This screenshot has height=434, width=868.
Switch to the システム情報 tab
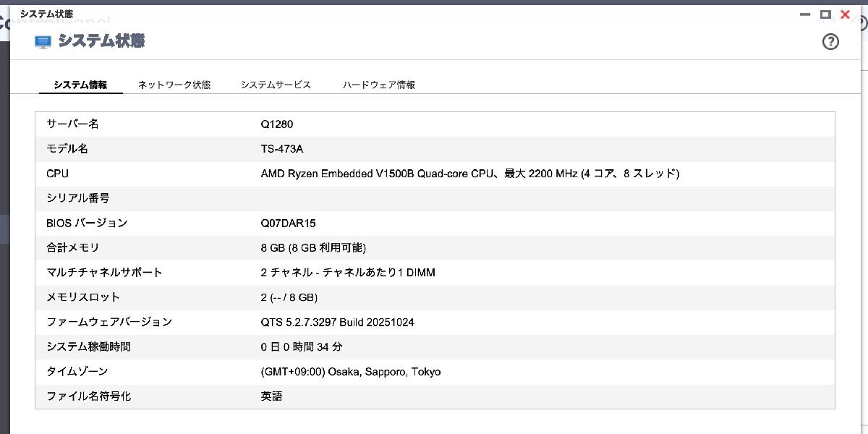pos(80,85)
